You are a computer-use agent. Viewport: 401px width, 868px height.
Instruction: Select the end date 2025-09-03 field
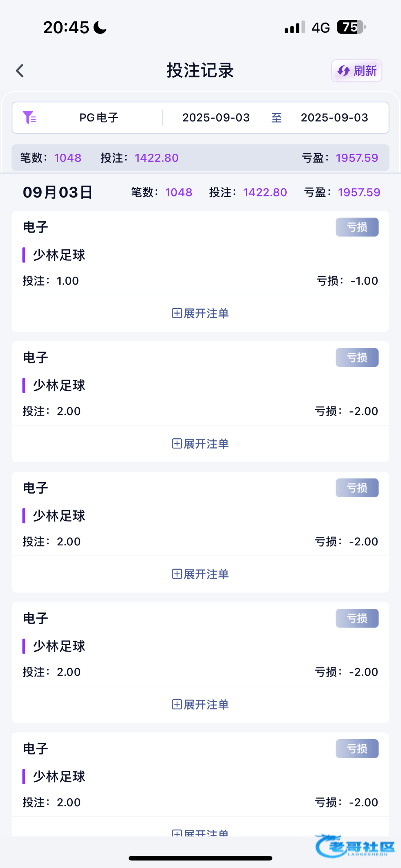[334, 118]
